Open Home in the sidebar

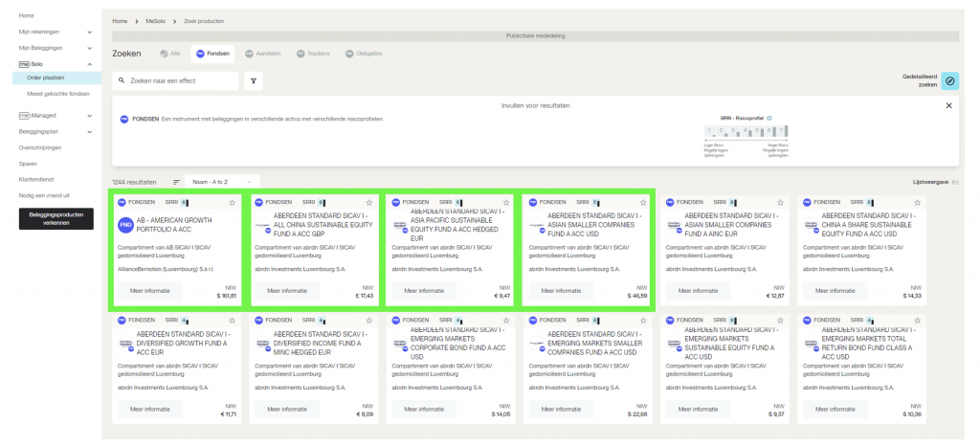(26, 15)
